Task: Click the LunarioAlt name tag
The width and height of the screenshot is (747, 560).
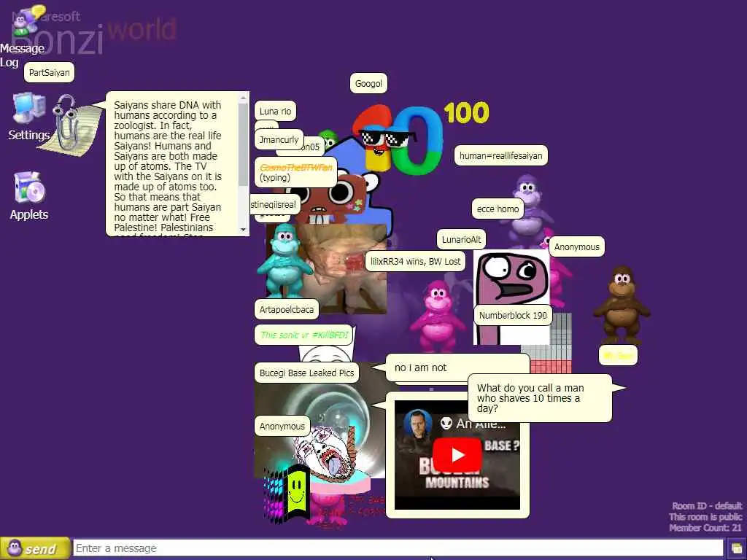Action: [461, 239]
